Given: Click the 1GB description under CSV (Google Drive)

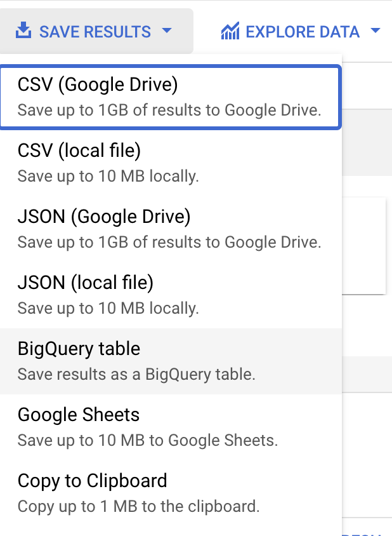Looking at the screenshot, I should pos(169,111).
